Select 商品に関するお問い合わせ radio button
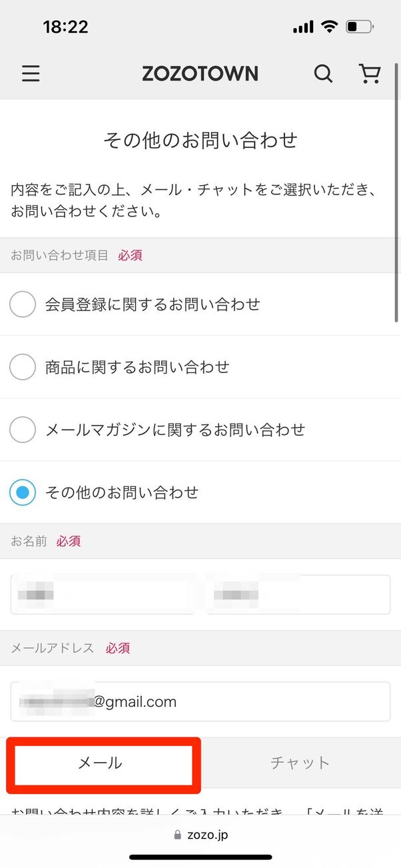This screenshot has height=868, width=401. (23, 367)
